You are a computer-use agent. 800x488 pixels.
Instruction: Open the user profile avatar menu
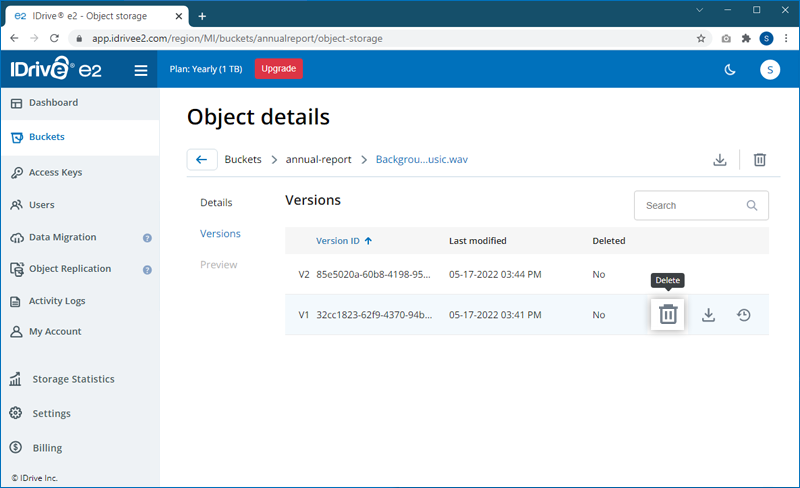[769, 69]
